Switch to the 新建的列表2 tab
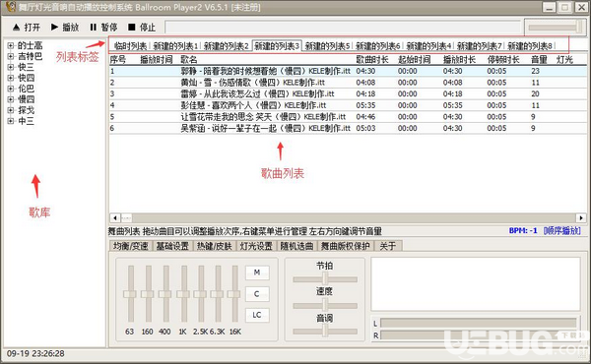 (227, 46)
